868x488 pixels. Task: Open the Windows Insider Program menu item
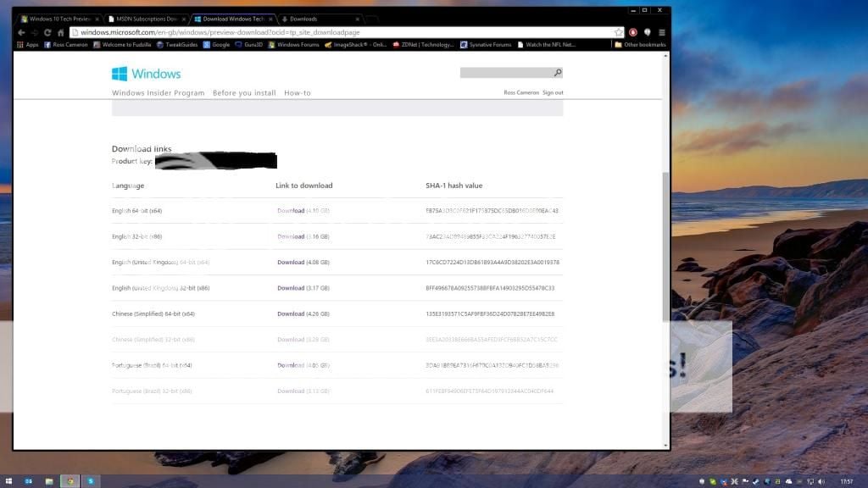coord(159,93)
